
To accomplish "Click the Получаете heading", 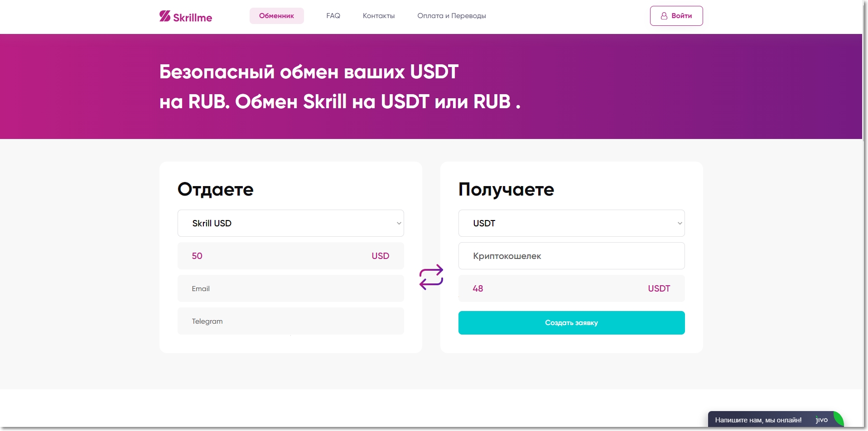I will click(x=506, y=189).
